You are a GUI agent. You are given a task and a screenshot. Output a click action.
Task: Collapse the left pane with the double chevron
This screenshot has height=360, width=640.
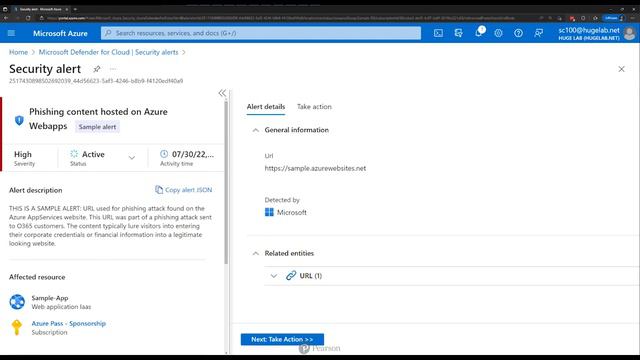(222, 93)
